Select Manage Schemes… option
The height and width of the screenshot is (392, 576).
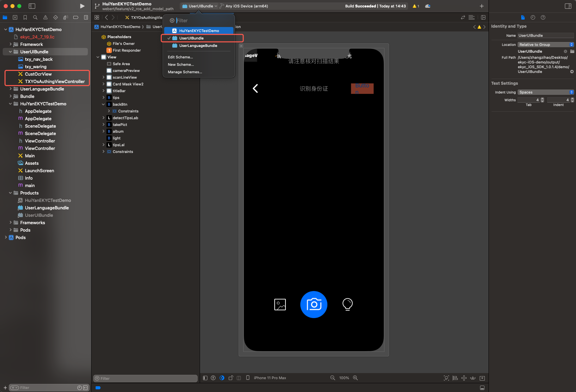tap(185, 72)
